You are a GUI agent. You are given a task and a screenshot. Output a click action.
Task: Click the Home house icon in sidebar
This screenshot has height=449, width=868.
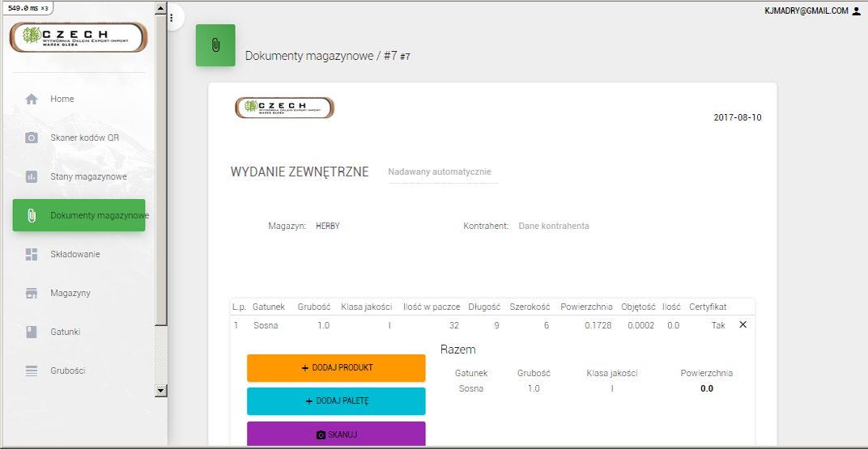(x=32, y=99)
